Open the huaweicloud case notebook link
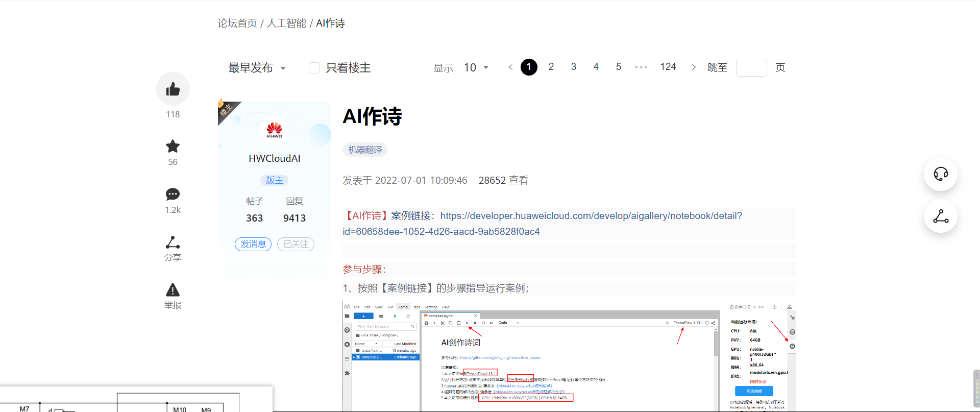 (543, 224)
